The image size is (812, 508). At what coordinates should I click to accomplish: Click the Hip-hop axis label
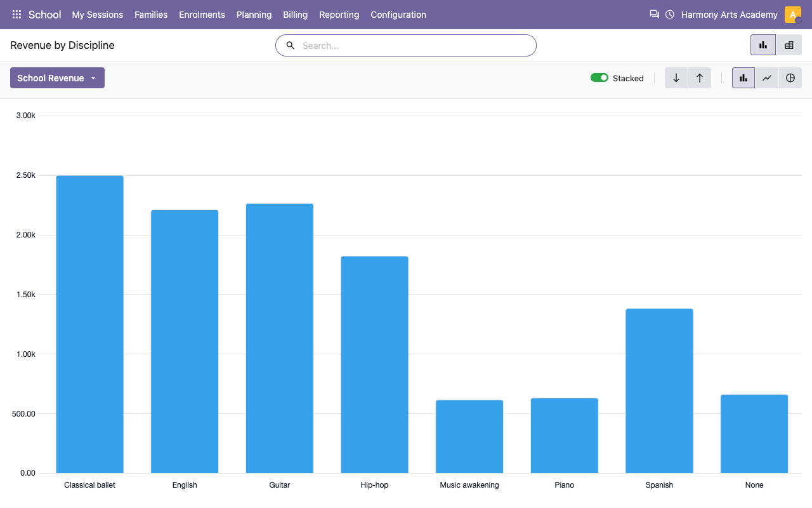click(x=374, y=485)
